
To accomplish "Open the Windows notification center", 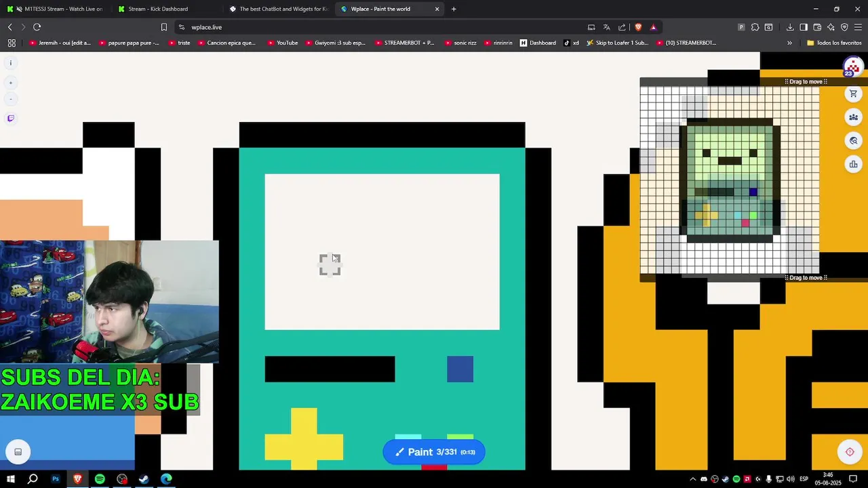I will coord(853,479).
